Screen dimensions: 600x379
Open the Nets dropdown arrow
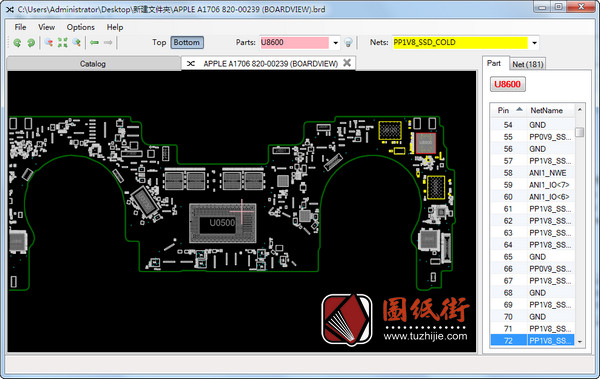534,43
